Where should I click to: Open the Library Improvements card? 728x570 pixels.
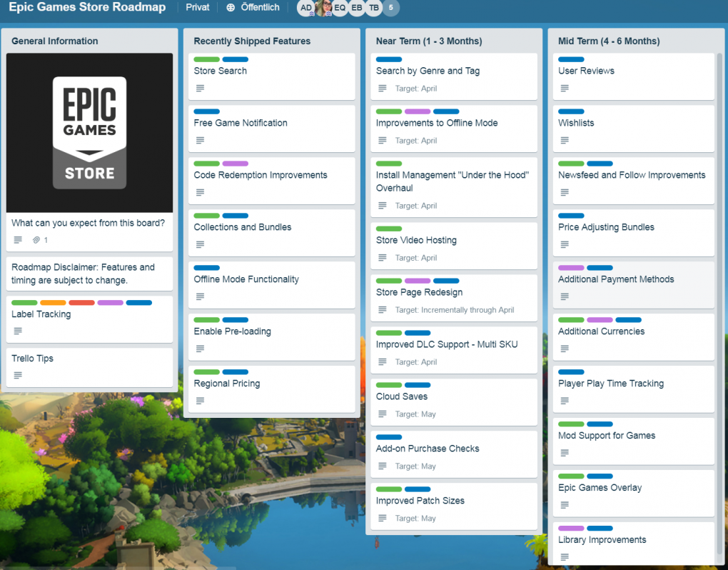[633, 544]
